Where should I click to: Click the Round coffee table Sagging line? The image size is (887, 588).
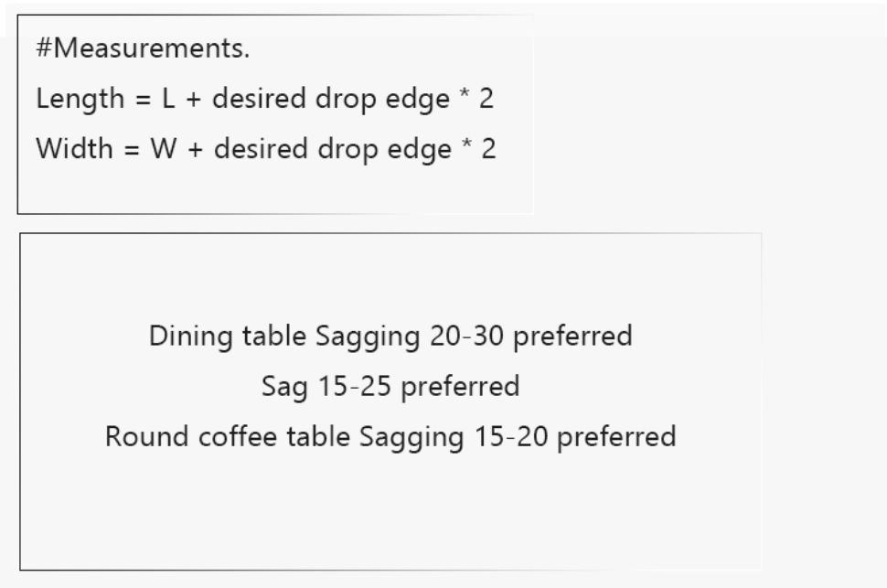[390, 436]
